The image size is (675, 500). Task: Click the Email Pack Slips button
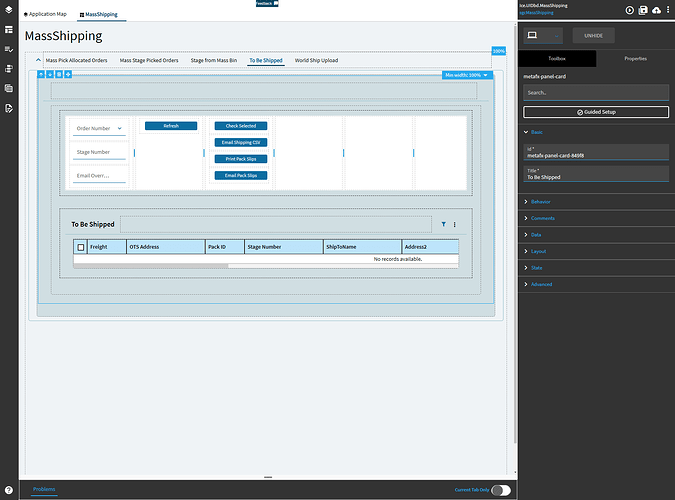pyautogui.click(x=241, y=175)
